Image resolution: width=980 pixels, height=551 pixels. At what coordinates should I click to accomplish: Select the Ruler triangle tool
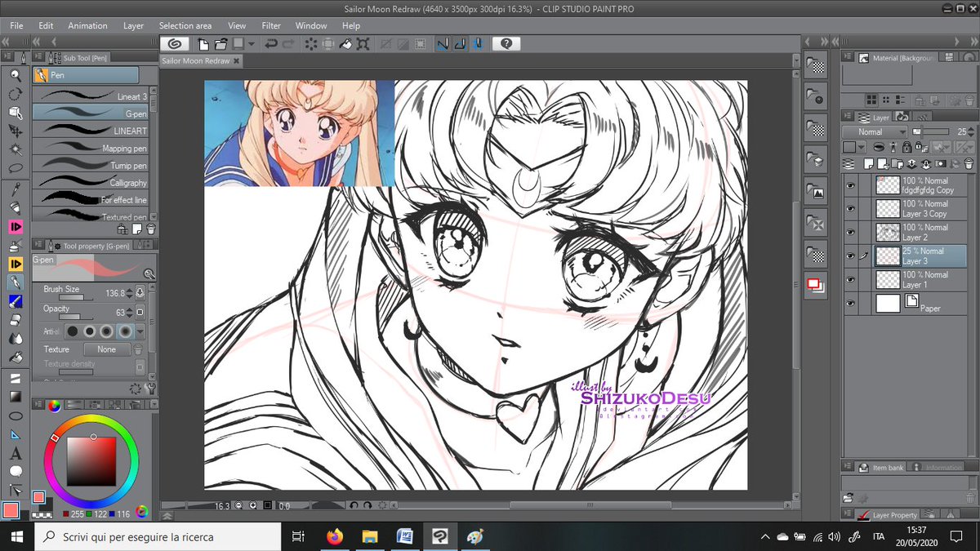tap(15, 435)
